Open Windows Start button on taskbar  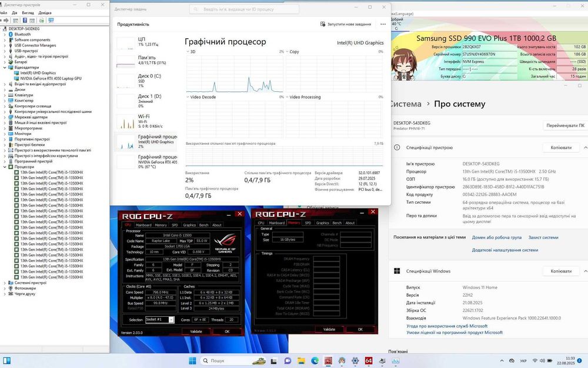pos(192,360)
